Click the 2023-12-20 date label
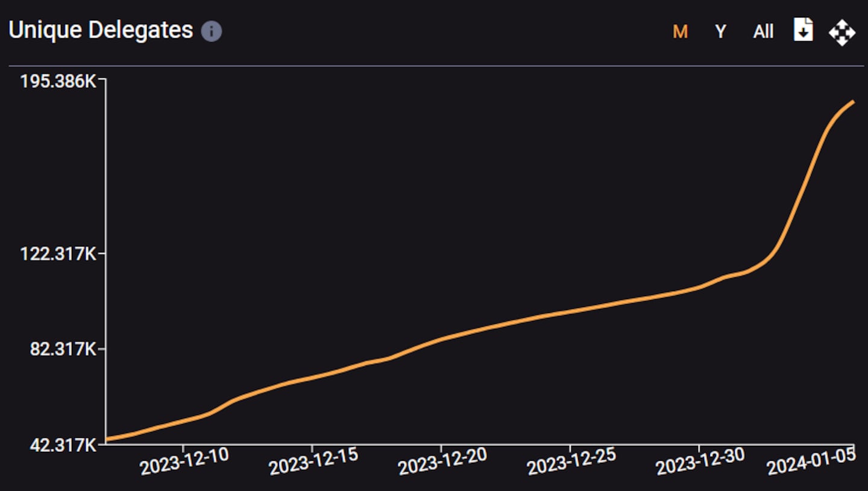Screen dimensions: 868x491 coord(442,461)
